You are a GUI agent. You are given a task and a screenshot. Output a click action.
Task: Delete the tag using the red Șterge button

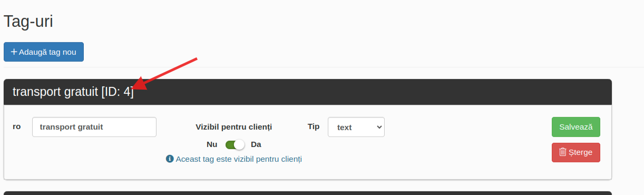coord(576,152)
